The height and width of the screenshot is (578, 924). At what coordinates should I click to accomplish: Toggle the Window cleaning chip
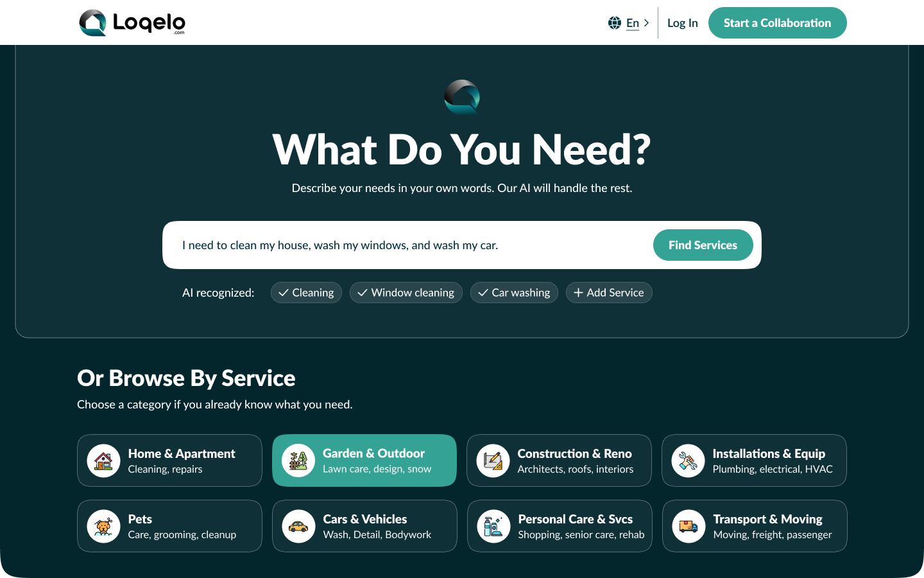(406, 293)
